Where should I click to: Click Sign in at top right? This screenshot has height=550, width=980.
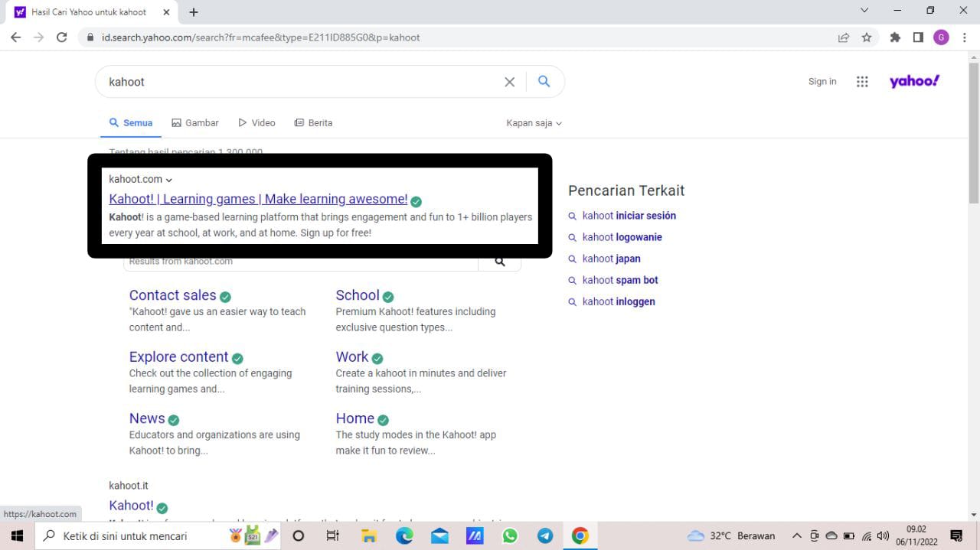822,81
